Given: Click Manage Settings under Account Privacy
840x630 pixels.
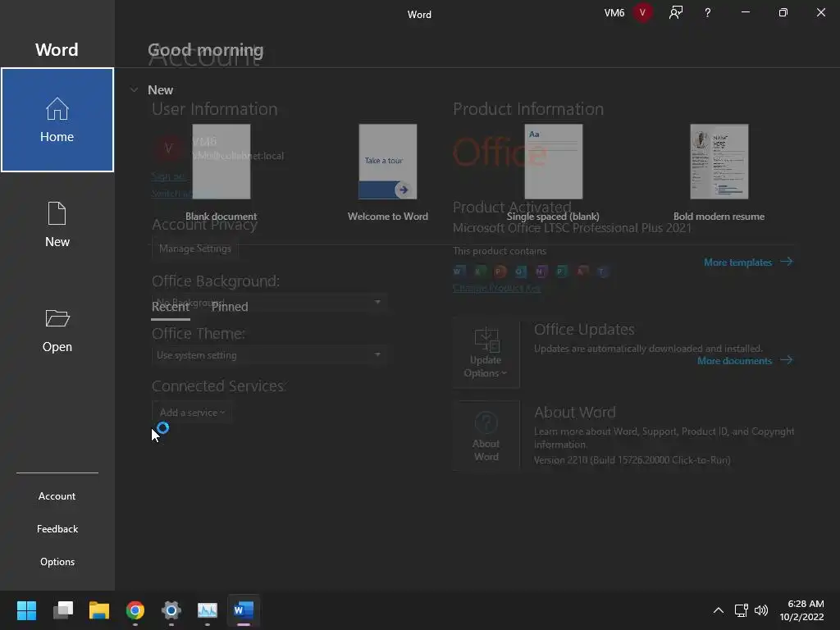Looking at the screenshot, I should pyautogui.click(x=195, y=249).
